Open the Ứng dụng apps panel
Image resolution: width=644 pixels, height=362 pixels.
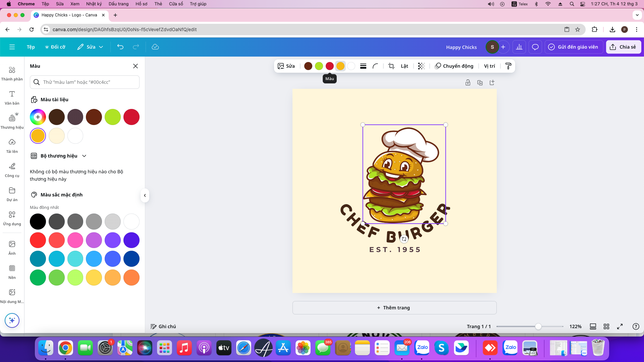coord(12,218)
